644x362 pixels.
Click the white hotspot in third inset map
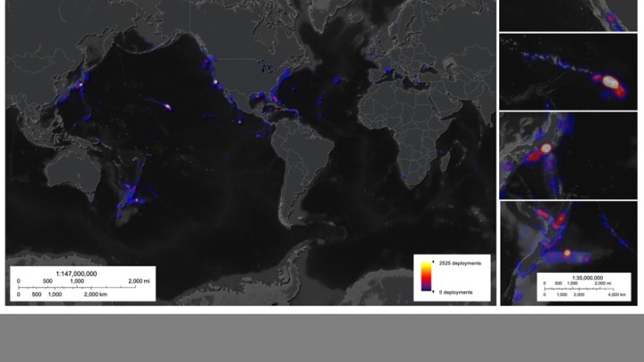546,147
